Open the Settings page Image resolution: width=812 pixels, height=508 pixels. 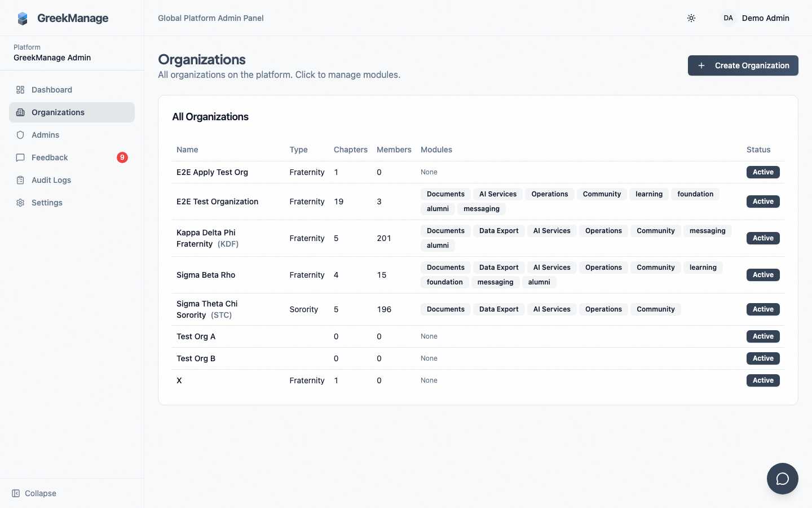tap(72, 203)
